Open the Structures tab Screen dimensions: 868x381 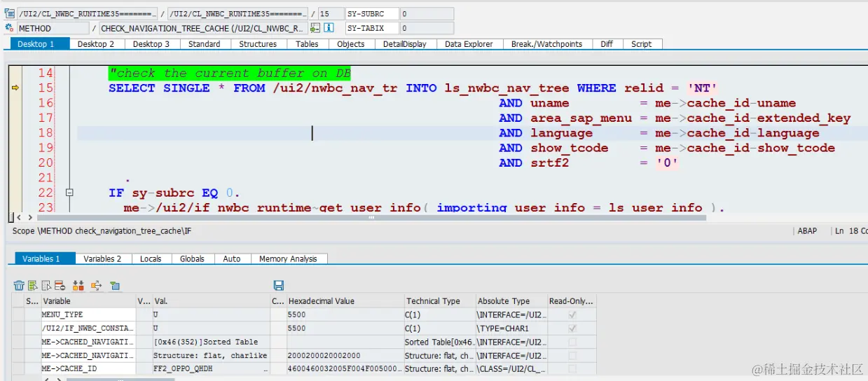tap(258, 43)
